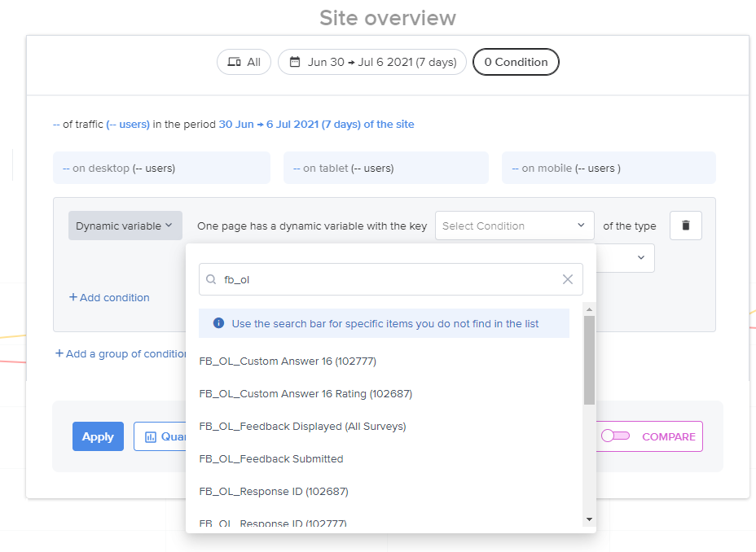Click the info icon in the search hint
Image resolution: width=756 pixels, height=552 pixels.
click(x=218, y=323)
